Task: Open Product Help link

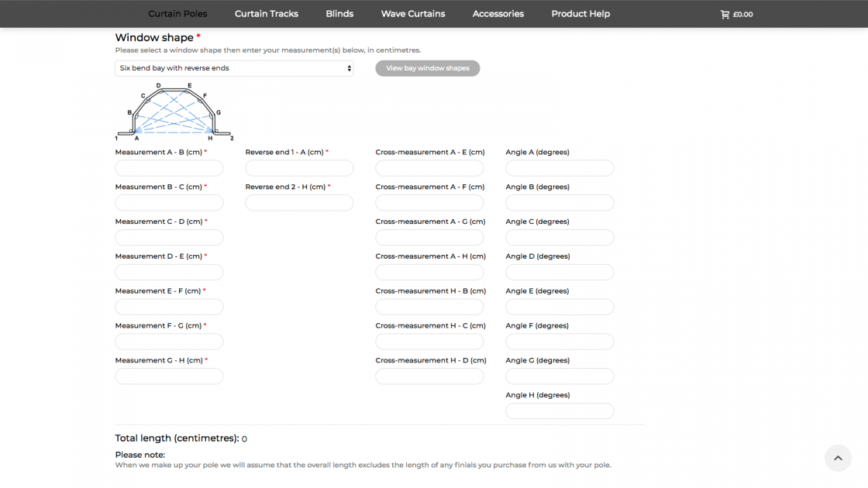Action: point(580,14)
